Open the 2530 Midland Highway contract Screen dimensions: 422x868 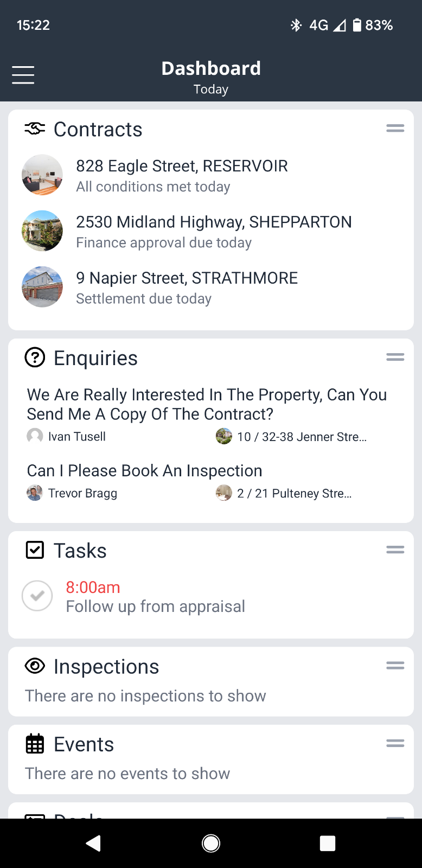tap(214, 231)
